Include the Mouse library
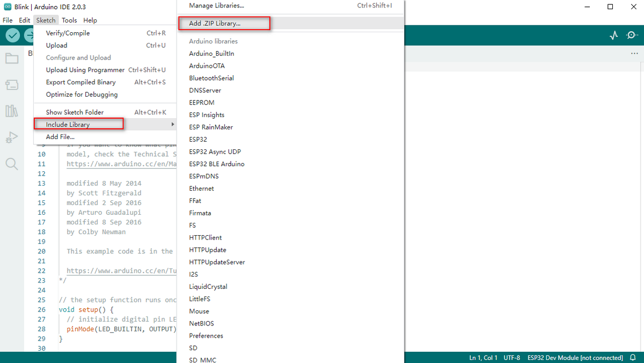644x363 pixels. click(x=290, y=311)
